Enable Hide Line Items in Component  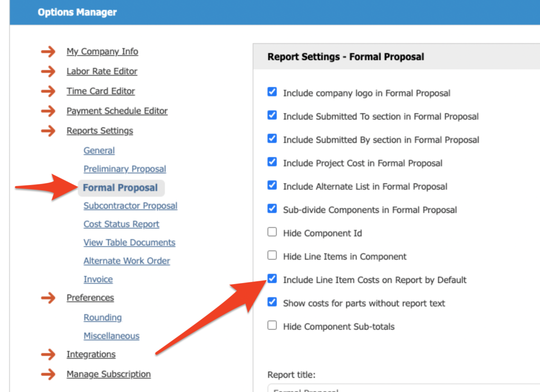click(x=272, y=255)
